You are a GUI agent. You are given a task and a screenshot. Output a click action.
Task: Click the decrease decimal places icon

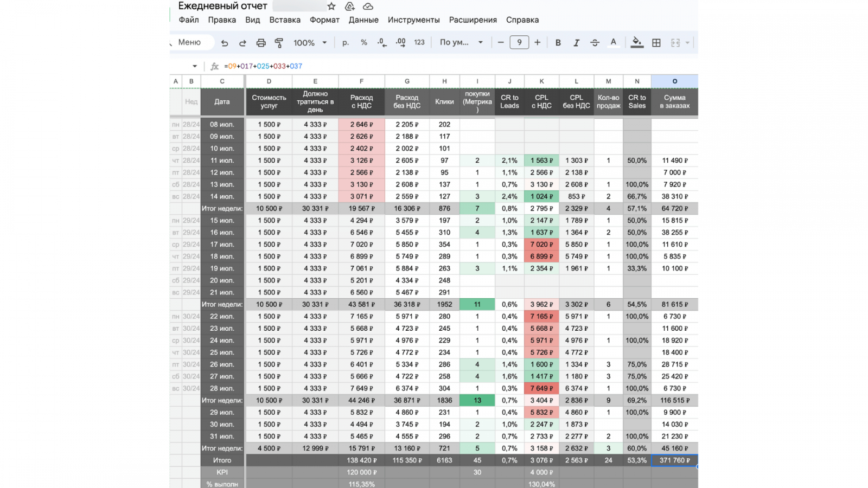[382, 43]
